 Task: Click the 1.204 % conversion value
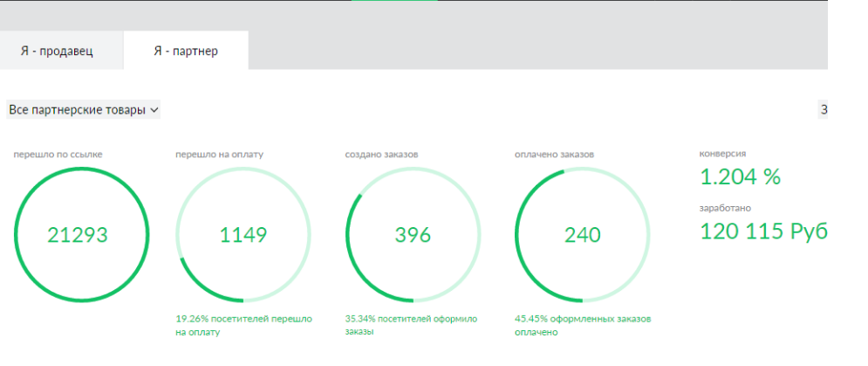pos(740,177)
